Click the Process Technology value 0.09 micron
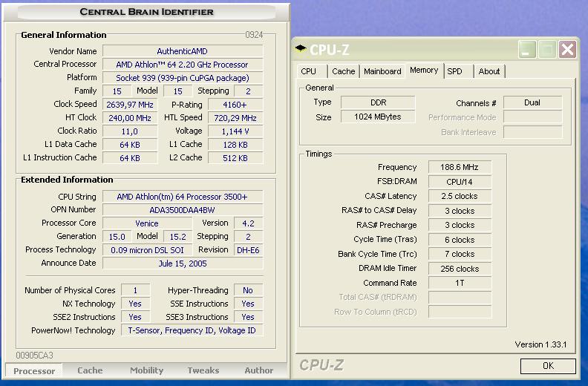The width and height of the screenshot is (588, 386). [147, 250]
